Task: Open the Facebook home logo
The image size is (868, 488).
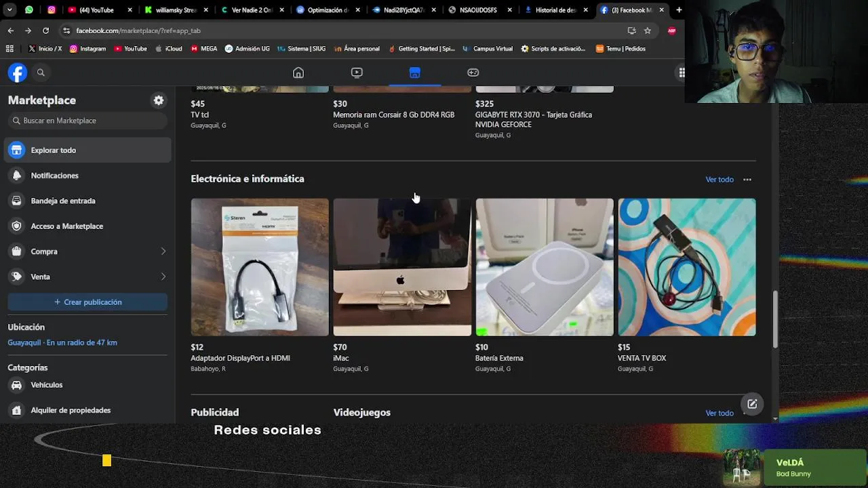Action: pos(18,73)
